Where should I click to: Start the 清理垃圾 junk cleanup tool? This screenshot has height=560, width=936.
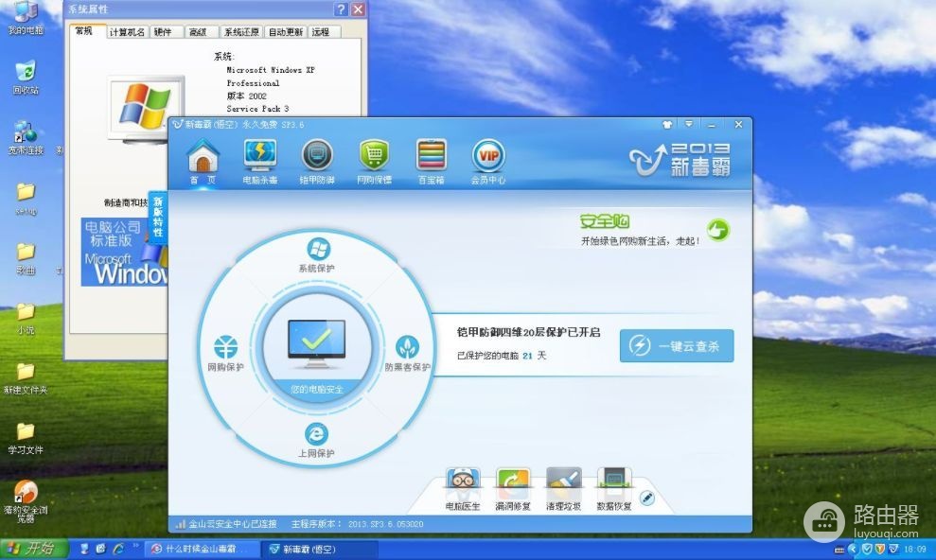pos(563,490)
